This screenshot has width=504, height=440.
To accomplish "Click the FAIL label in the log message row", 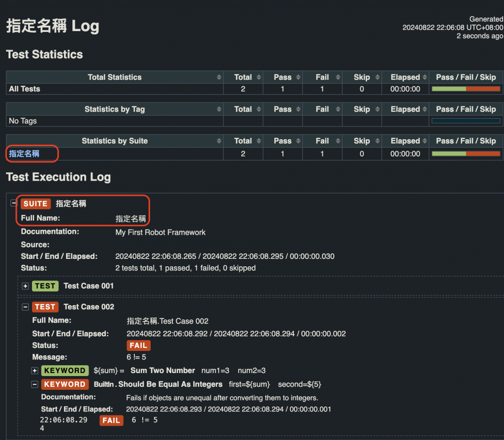I will [111, 420].
